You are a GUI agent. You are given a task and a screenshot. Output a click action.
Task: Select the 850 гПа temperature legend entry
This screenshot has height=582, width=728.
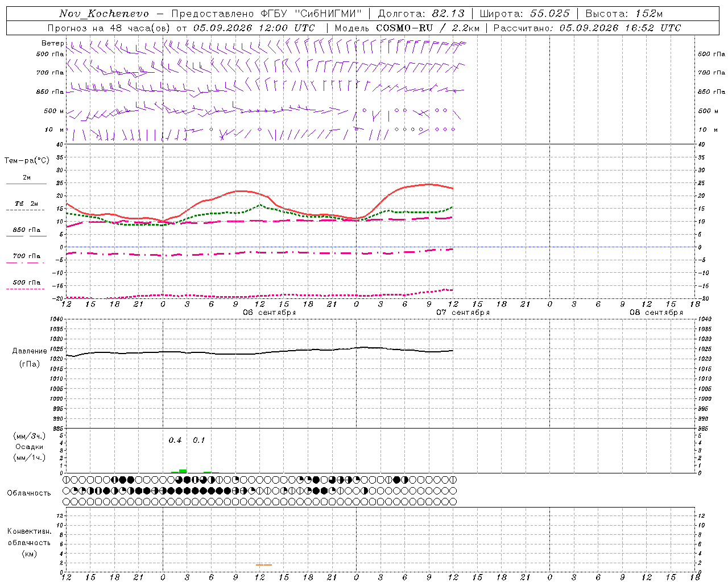coord(26,230)
